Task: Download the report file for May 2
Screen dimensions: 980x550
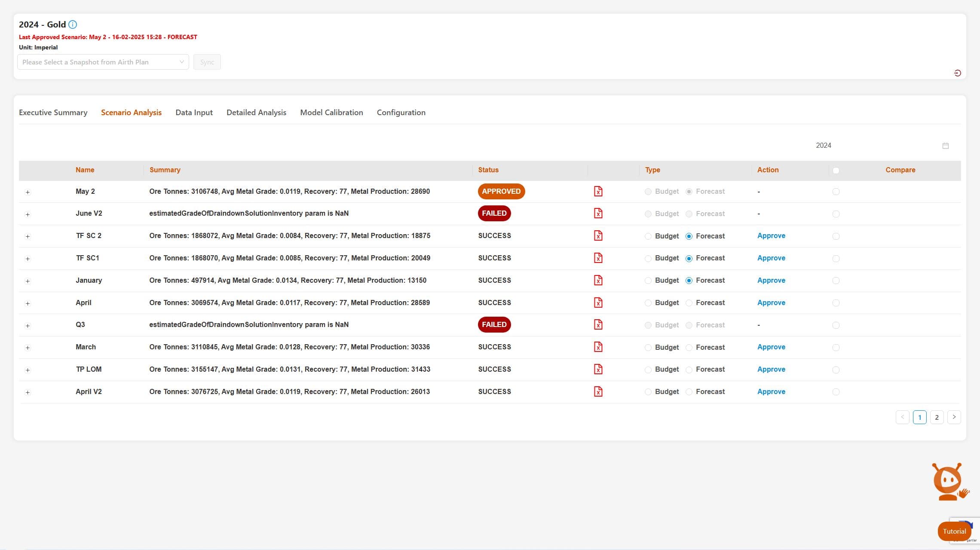Action: pyautogui.click(x=598, y=191)
